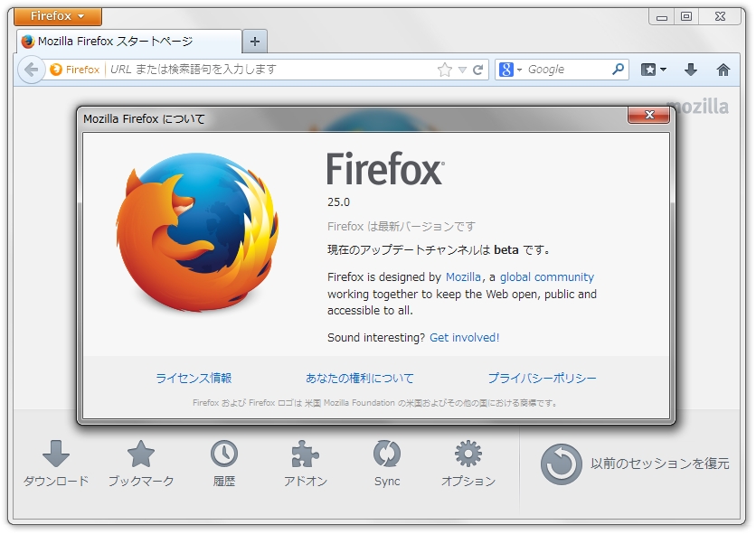
Task: Click the Home icon in the toolbar
Action: pyautogui.click(x=724, y=69)
